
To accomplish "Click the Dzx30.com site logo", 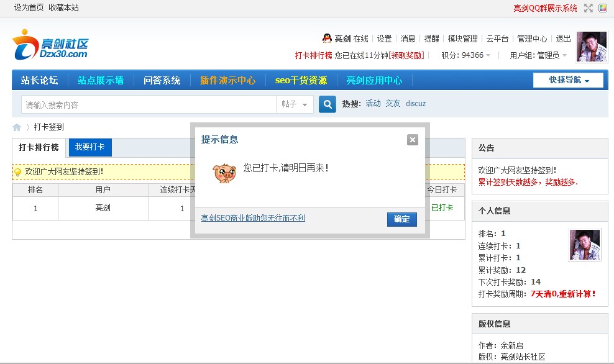I will 50,45.
